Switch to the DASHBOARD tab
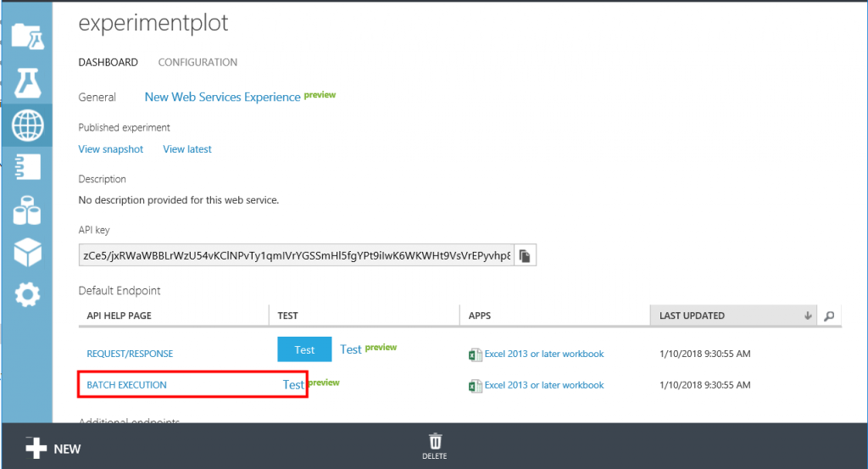The width and height of the screenshot is (868, 469). [108, 63]
